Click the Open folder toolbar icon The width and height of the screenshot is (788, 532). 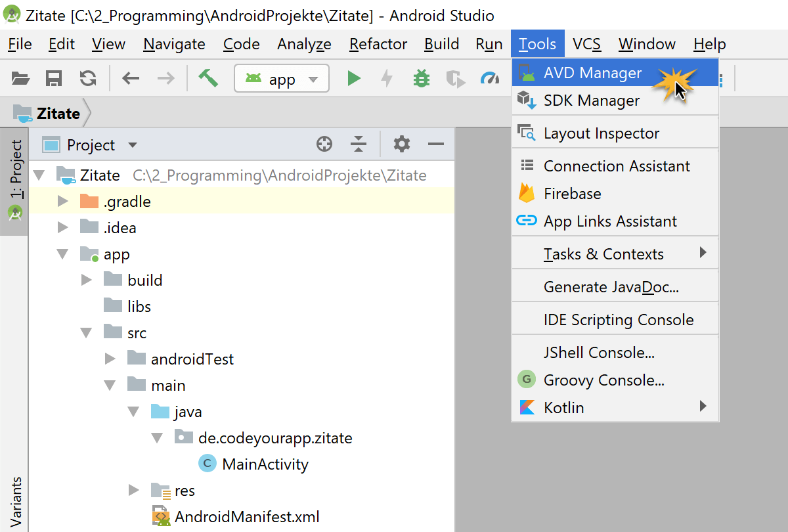(21, 79)
